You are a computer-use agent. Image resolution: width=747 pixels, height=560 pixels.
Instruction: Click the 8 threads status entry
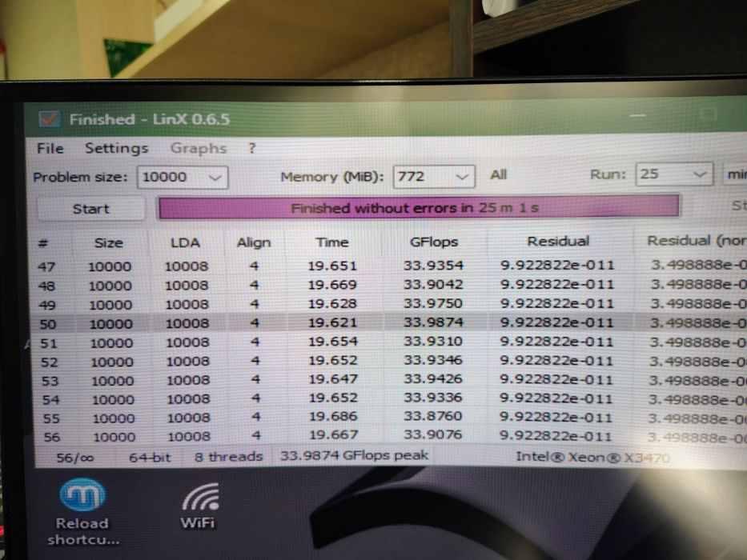(x=229, y=457)
